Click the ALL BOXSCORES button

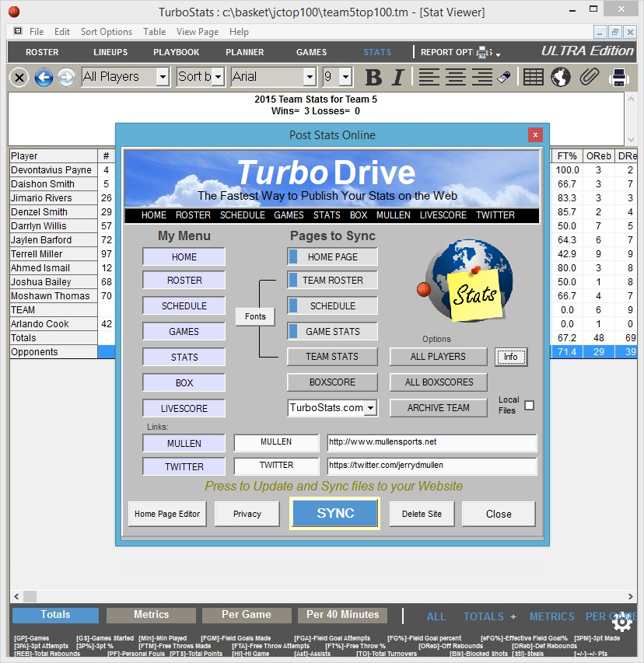click(x=439, y=382)
